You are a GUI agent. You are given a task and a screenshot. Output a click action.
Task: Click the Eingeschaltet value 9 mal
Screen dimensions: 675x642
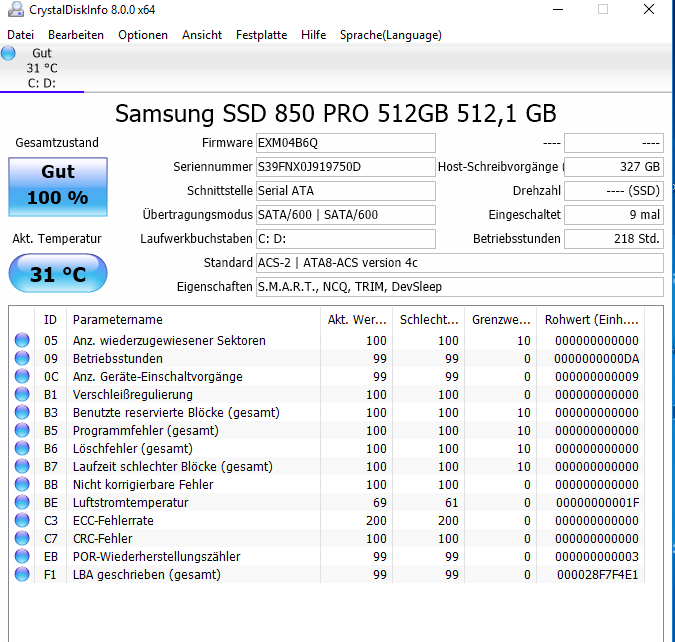(x=614, y=215)
